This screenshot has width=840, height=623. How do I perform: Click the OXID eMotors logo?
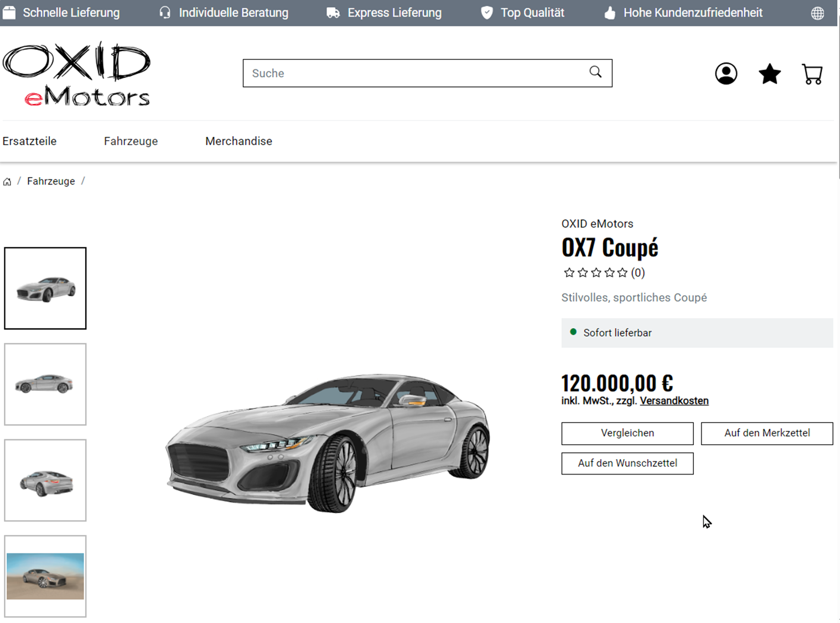(76, 74)
